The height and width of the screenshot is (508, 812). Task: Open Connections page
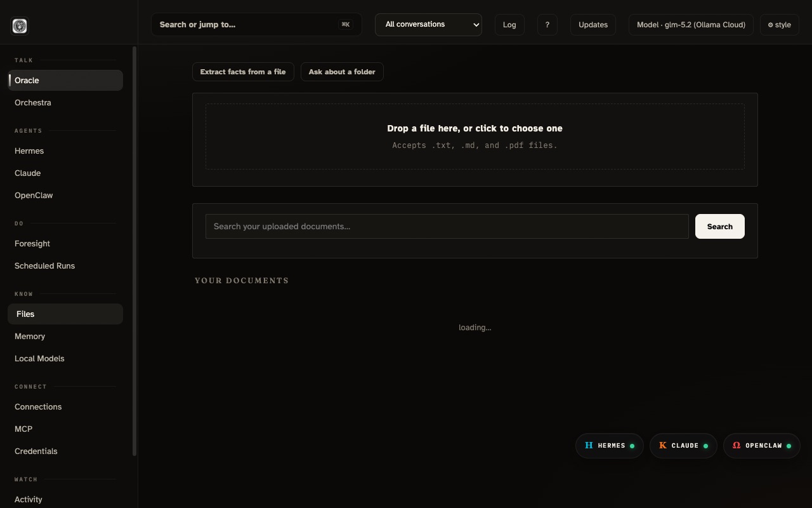[x=65, y=407]
